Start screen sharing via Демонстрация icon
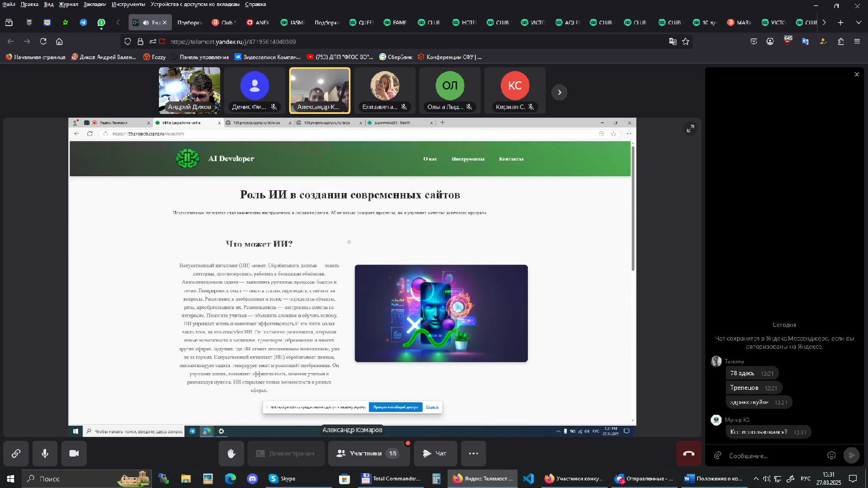This screenshot has width=868, height=488. [286, 453]
